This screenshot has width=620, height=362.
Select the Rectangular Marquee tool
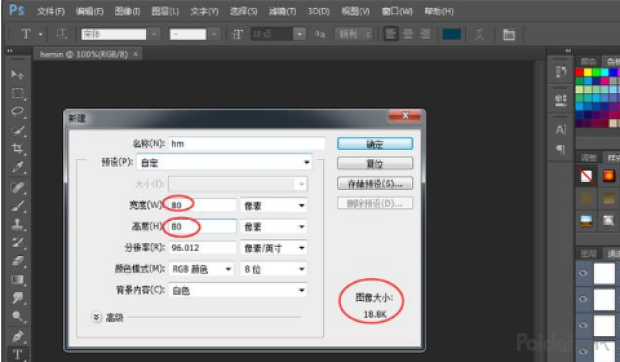pos(17,93)
